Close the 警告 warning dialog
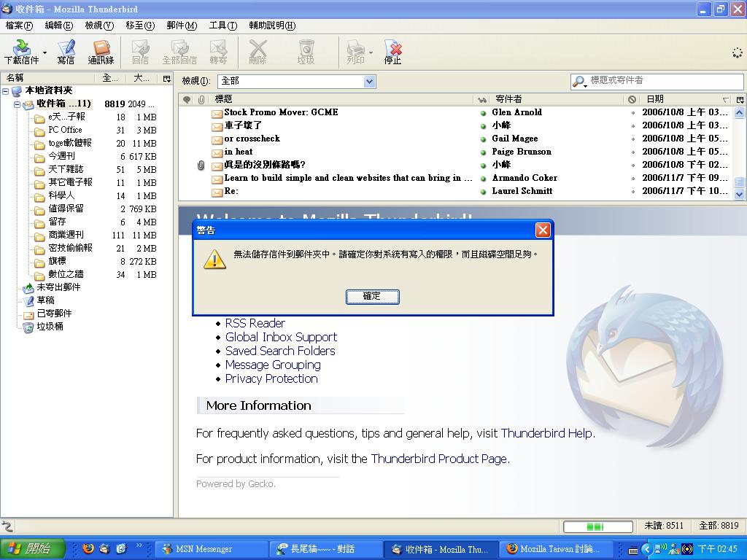The image size is (747, 560). pos(543,230)
